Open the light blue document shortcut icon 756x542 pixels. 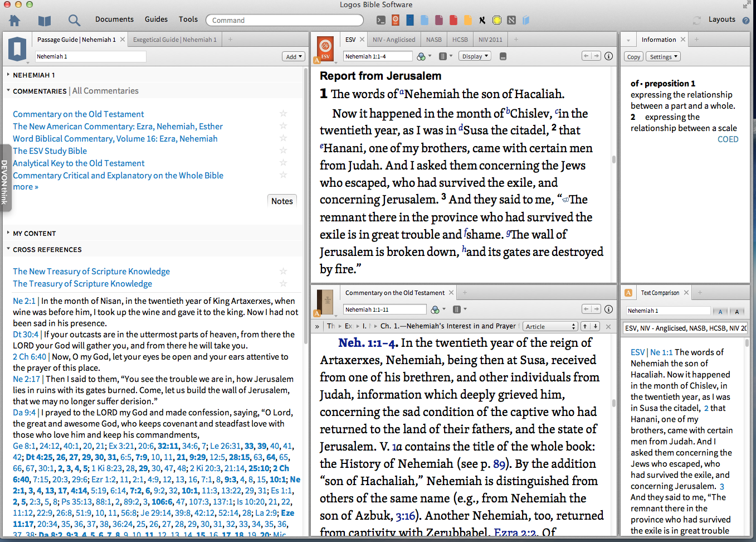425,20
